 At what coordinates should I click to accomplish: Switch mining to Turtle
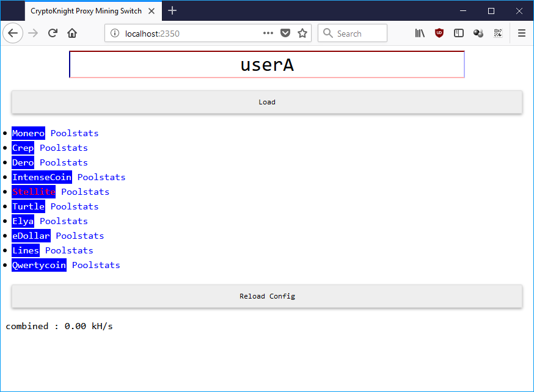point(28,206)
